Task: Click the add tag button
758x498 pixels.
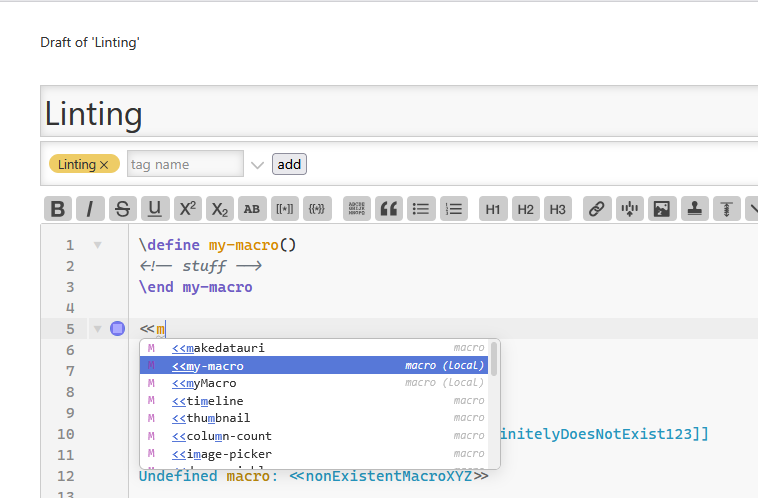Action: tap(289, 164)
